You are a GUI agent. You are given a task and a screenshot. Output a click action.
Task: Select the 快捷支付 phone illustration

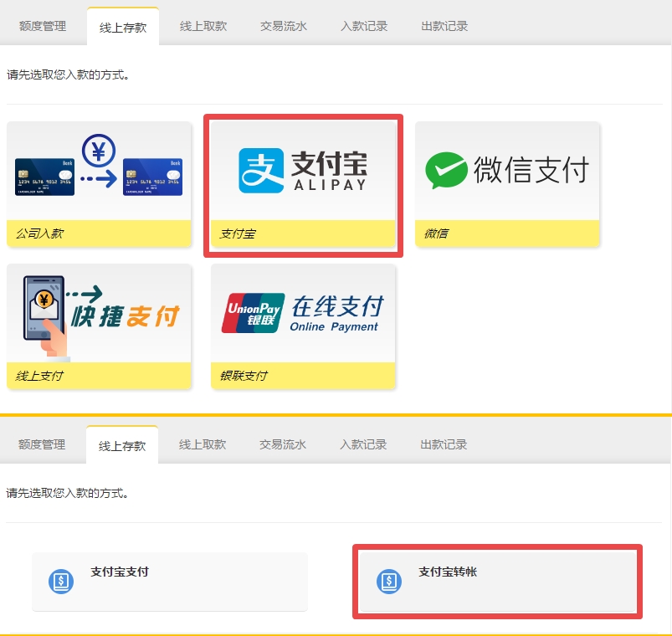point(99,314)
